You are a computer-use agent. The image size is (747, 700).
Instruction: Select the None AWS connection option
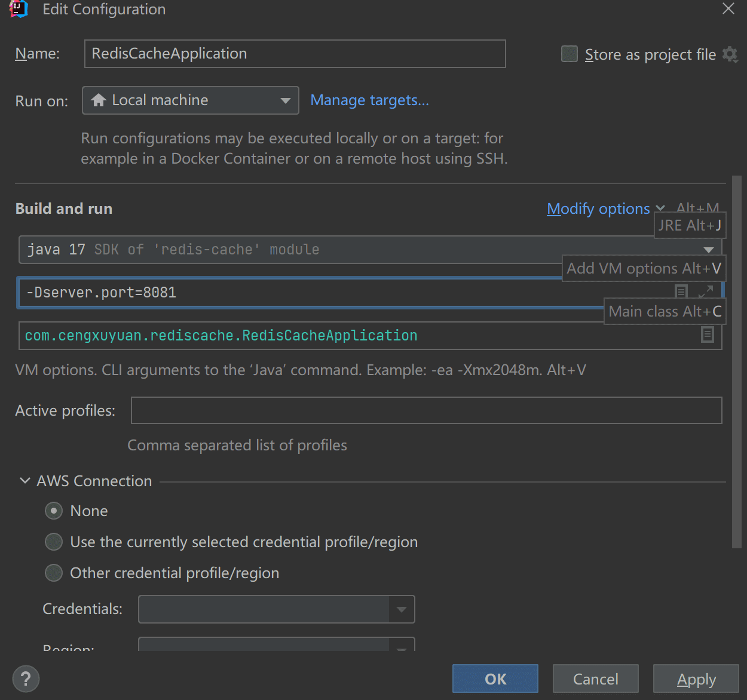coord(54,511)
